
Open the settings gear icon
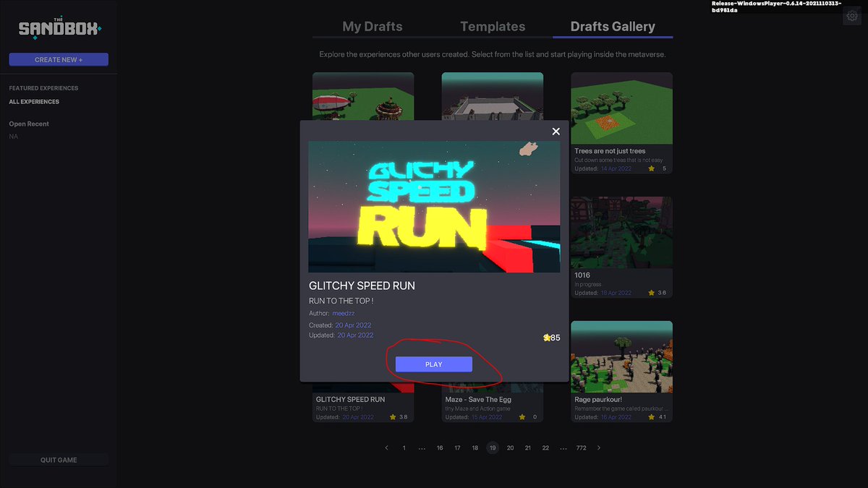tap(851, 17)
